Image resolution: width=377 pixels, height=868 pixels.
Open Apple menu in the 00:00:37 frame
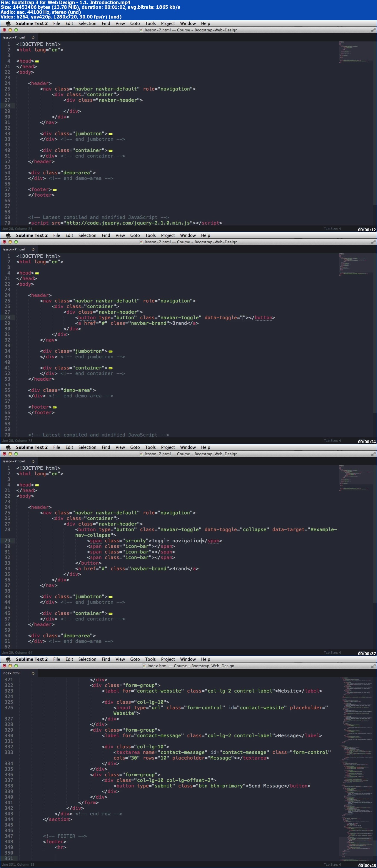pos(9,447)
